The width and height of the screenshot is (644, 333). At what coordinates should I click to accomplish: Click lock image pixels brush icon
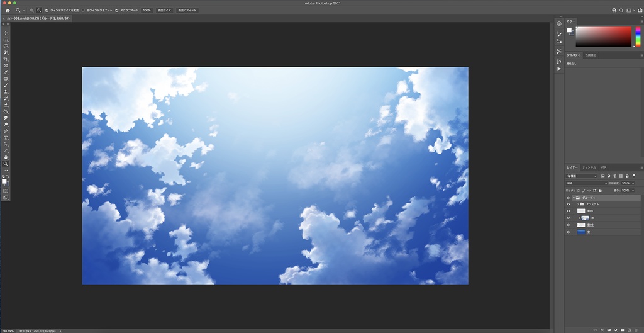[x=584, y=190]
